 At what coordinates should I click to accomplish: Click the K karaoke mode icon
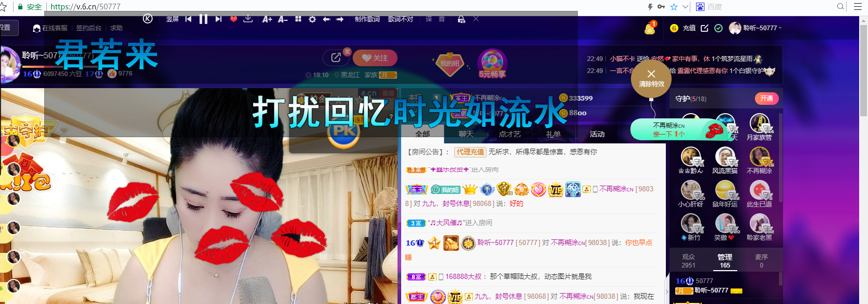(x=147, y=19)
